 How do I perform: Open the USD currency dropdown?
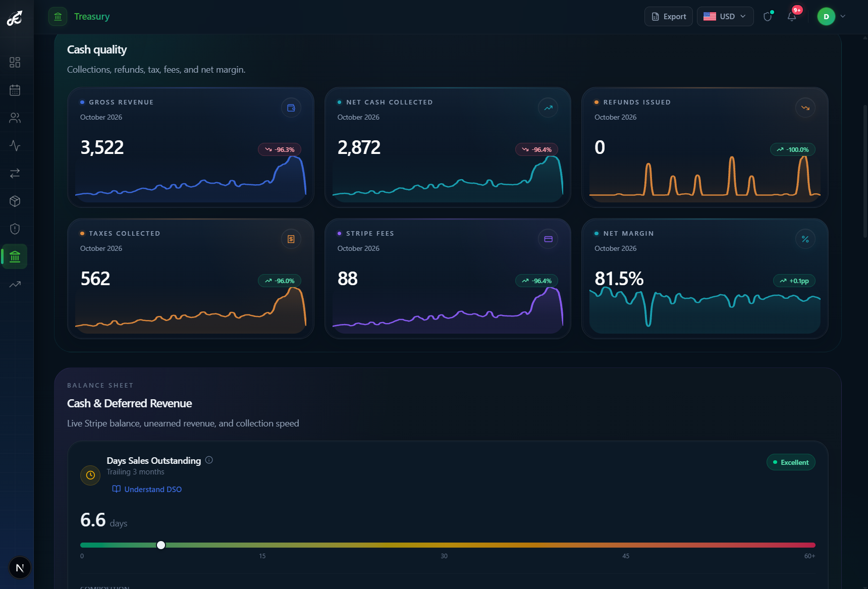coord(725,17)
